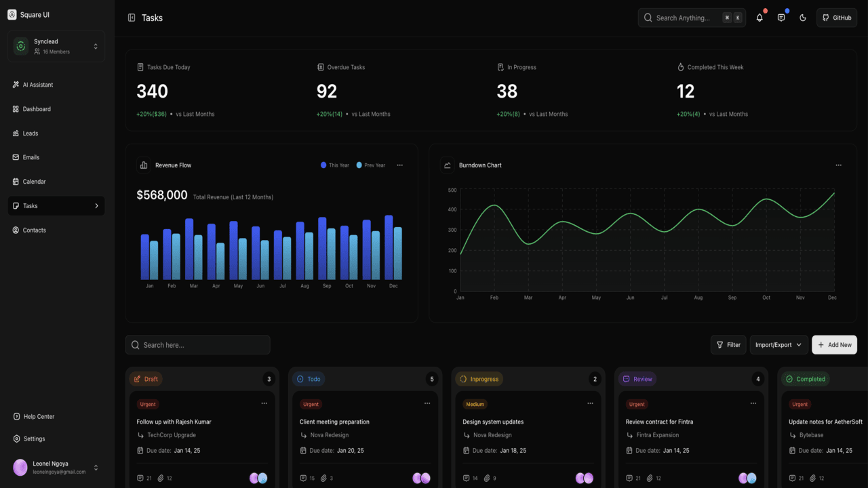Click assignee avatars on Design system updates card
This screenshot has width=868, height=488.
pos(585,479)
